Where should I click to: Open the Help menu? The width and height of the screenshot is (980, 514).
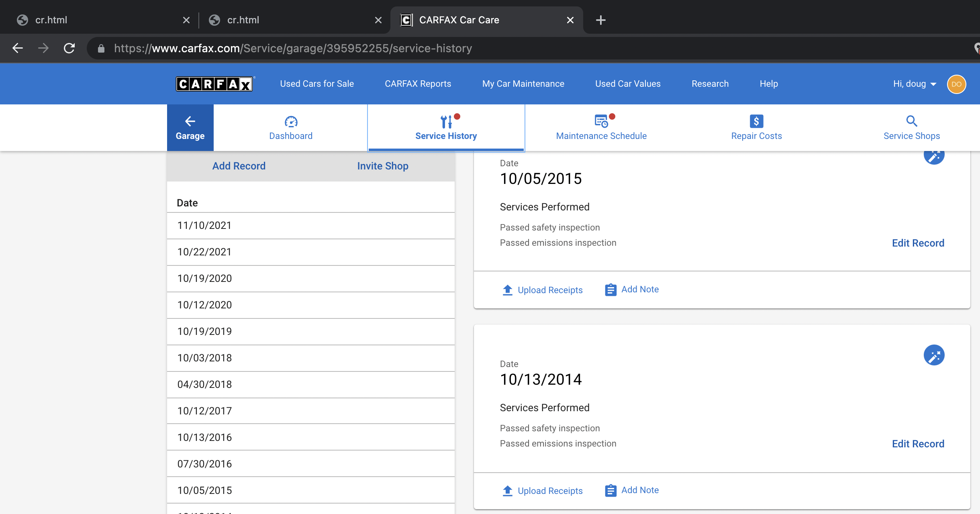(x=769, y=84)
